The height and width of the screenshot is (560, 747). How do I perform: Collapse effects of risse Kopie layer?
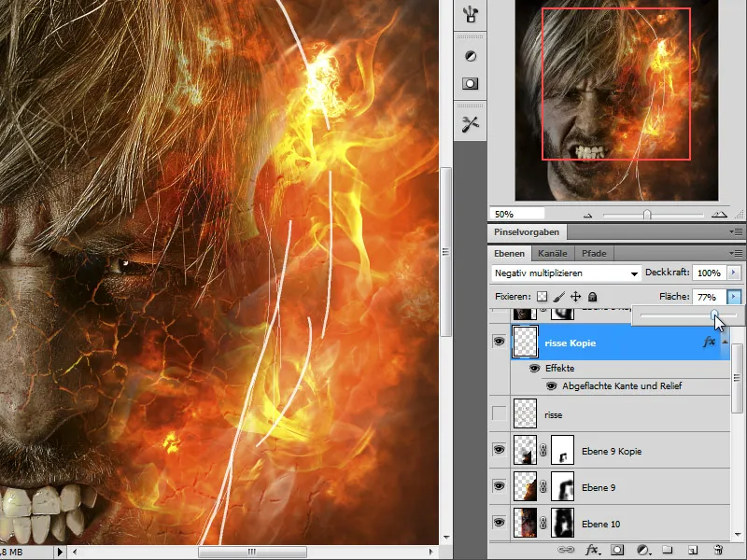[725, 342]
